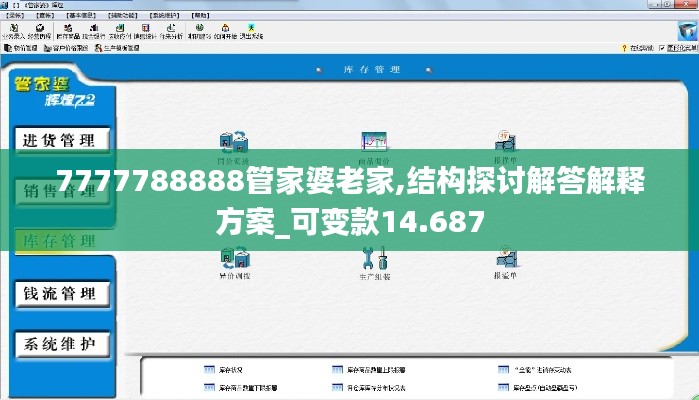
Task: Open 物价管理 in the second toolbar
Action: coord(21,48)
